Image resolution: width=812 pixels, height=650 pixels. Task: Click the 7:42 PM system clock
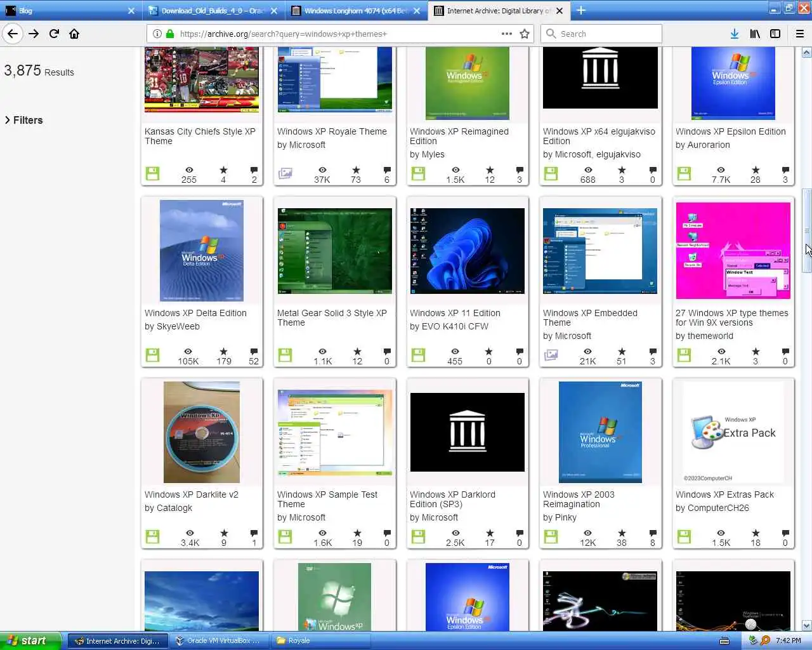point(789,640)
